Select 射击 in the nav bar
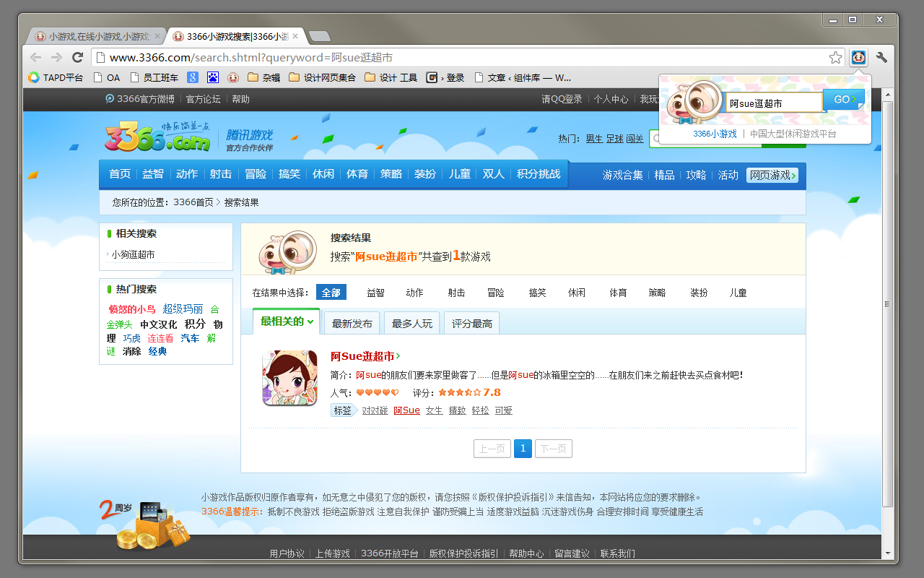This screenshot has width=924, height=578. click(x=221, y=174)
